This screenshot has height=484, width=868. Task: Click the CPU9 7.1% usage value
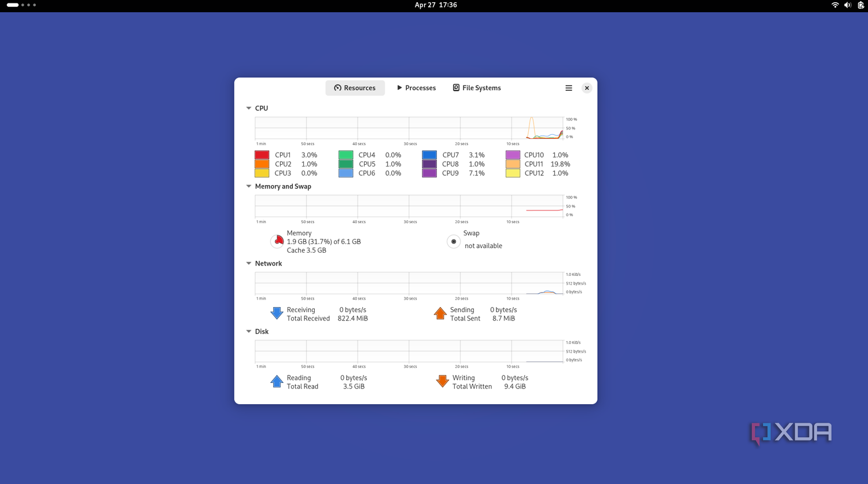[x=477, y=173]
